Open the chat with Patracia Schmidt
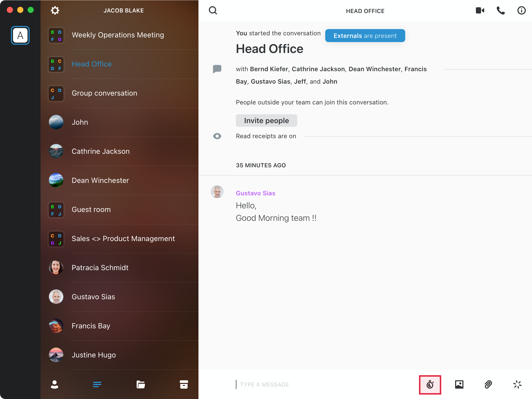The image size is (532, 399). 119,268
